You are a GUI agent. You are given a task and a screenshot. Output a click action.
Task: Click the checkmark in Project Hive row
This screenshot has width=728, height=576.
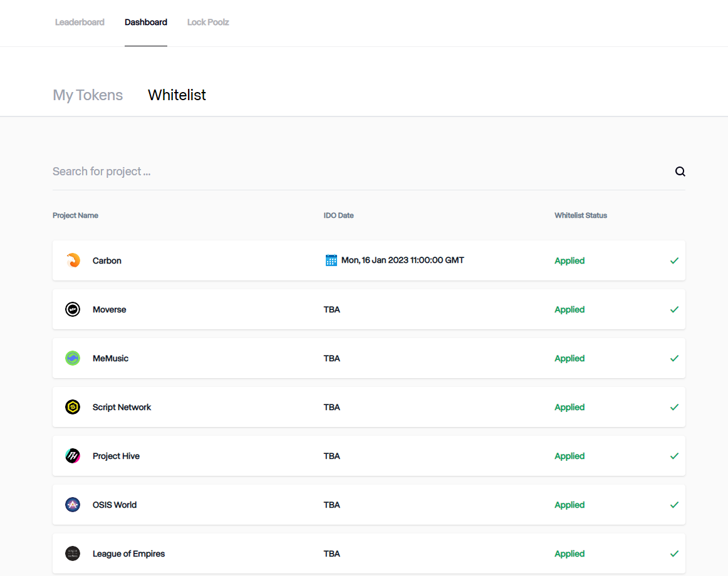pos(675,456)
